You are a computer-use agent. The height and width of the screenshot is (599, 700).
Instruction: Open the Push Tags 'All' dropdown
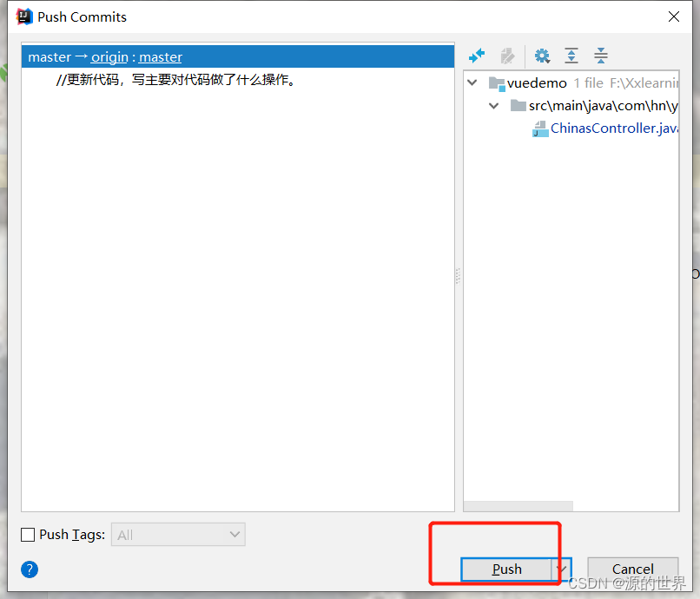pos(178,534)
